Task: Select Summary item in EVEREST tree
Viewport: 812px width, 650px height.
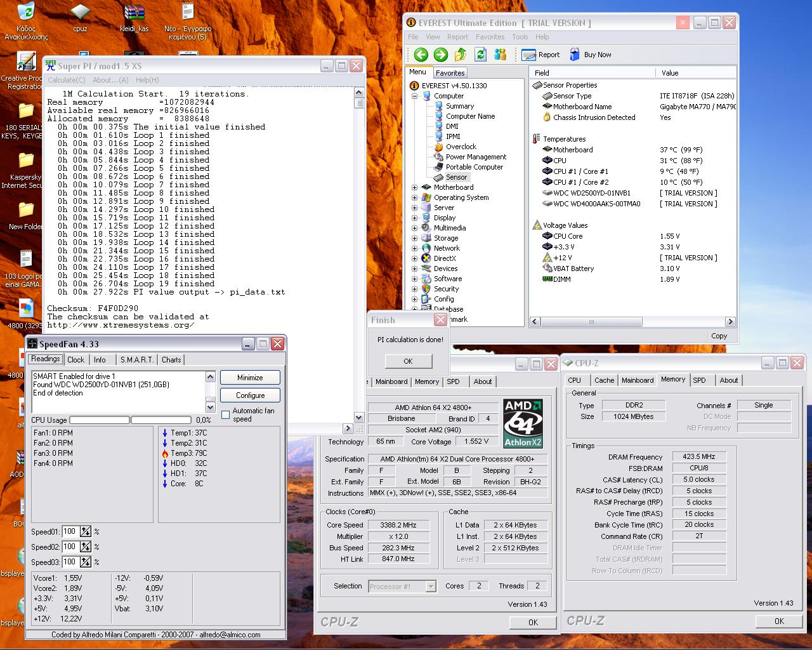Action: (459, 106)
